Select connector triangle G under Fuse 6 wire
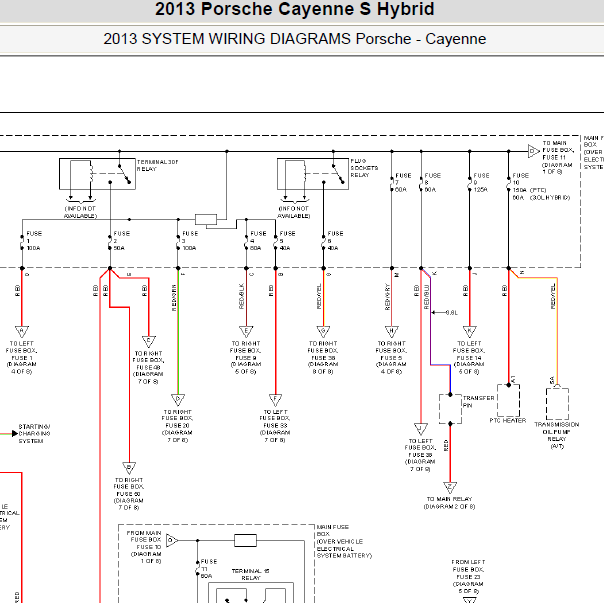The width and height of the screenshot is (604, 603). click(x=324, y=331)
